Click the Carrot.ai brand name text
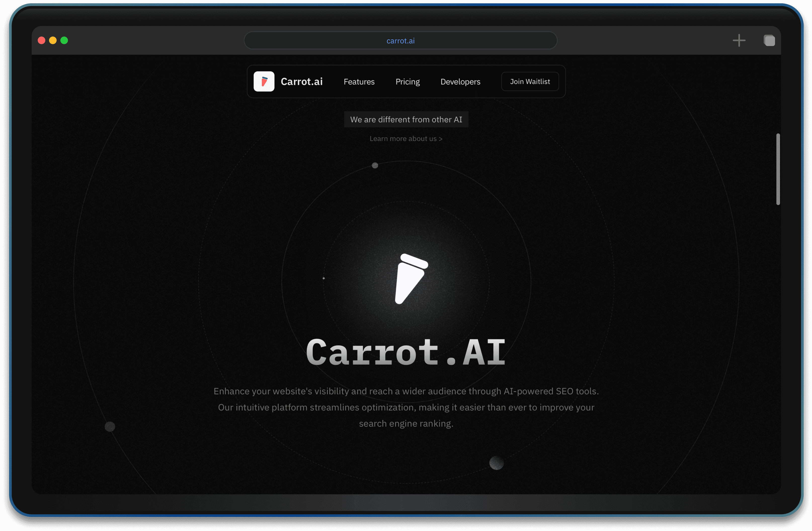Image resolution: width=812 pixels, height=531 pixels. coord(301,82)
